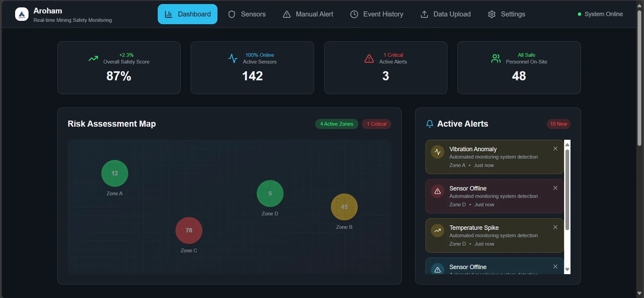This screenshot has width=644, height=298.
Task: Open the Manual Alert tab
Action: tap(308, 14)
